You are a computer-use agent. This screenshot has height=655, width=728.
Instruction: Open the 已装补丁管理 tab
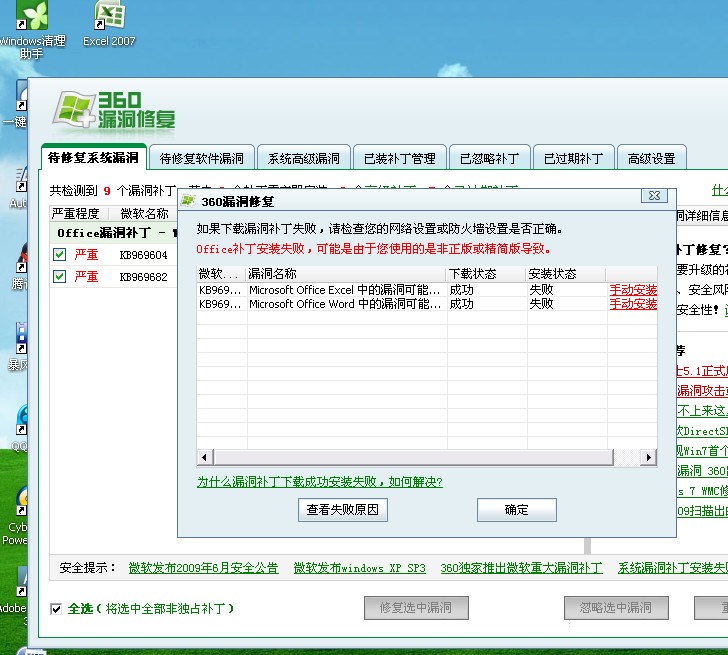(400, 158)
